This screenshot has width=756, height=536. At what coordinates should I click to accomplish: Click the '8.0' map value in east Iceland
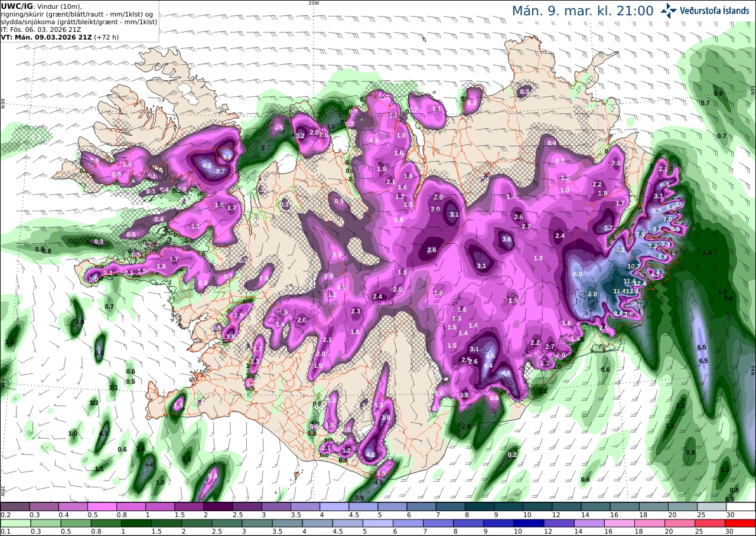[x=592, y=294]
